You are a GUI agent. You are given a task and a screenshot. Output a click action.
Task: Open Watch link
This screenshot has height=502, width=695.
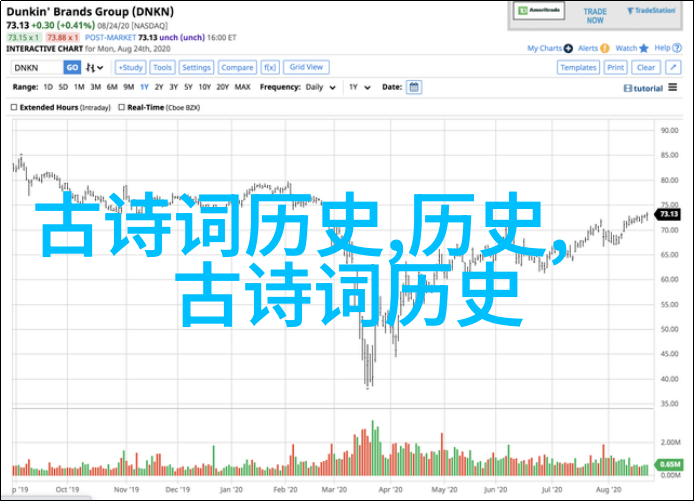click(x=626, y=48)
